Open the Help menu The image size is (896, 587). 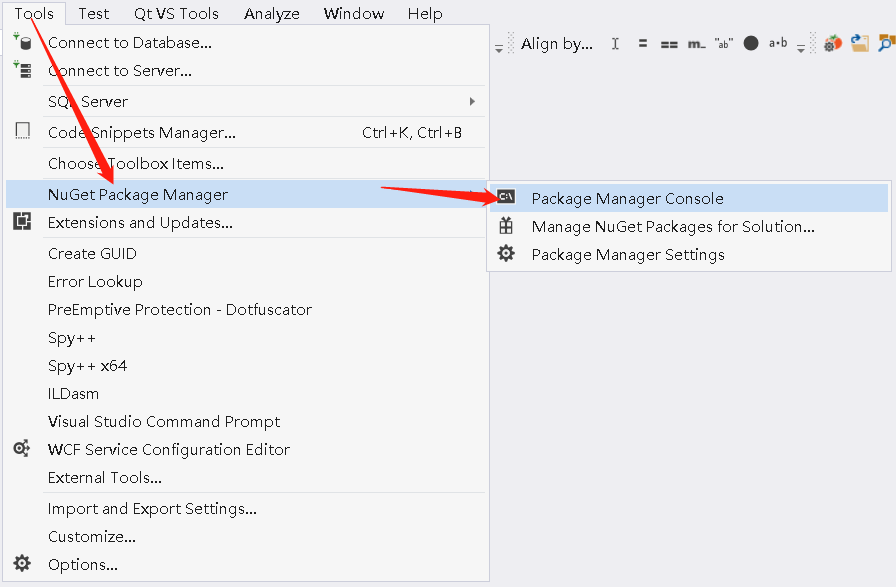tap(425, 13)
